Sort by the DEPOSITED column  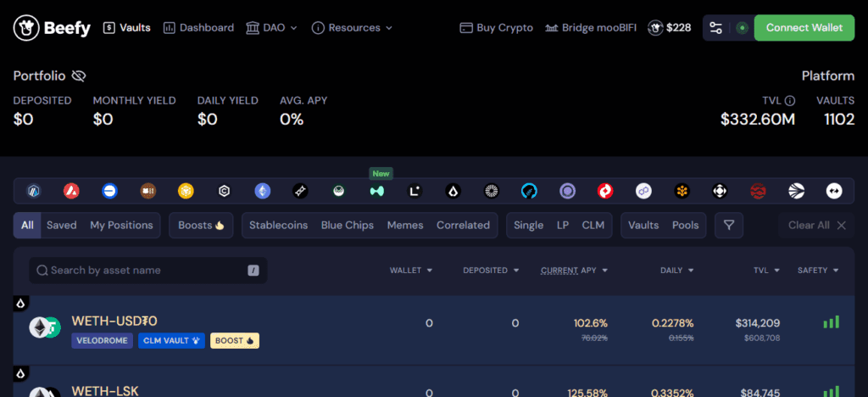(x=491, y=271)
